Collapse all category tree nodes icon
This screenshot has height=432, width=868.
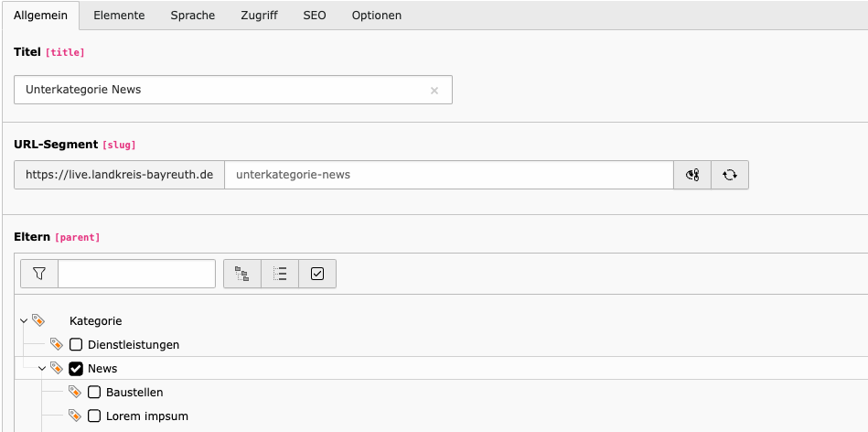pyautogui.click(x=280, y=274)
